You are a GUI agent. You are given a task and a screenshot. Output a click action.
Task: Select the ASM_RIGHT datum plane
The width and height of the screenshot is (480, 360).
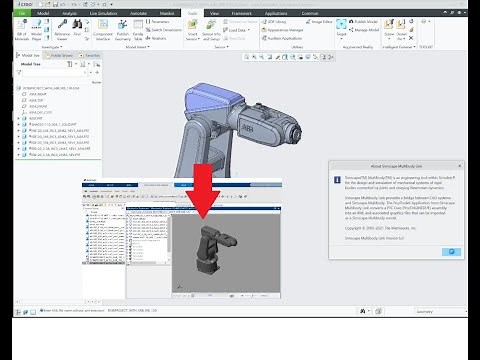click(35, 94)
